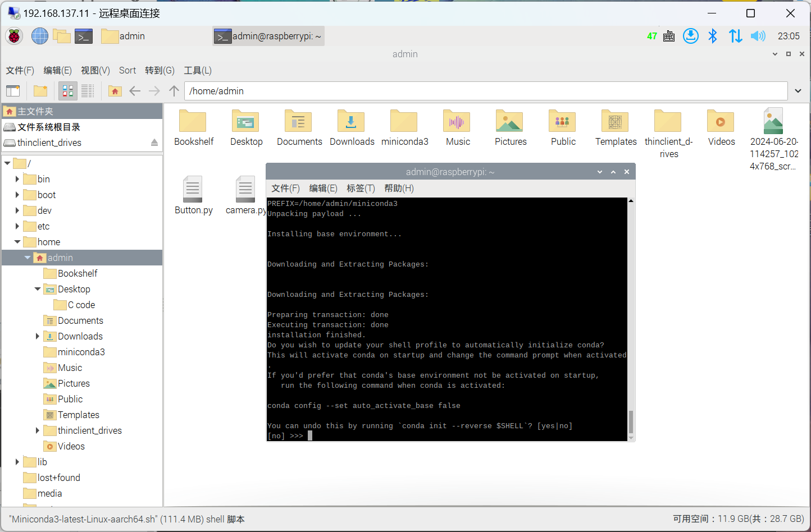The height and width of the screenshot is (532, 811).
Task: Open the Raspberry Pi main menu
Action: coord(14,36)
